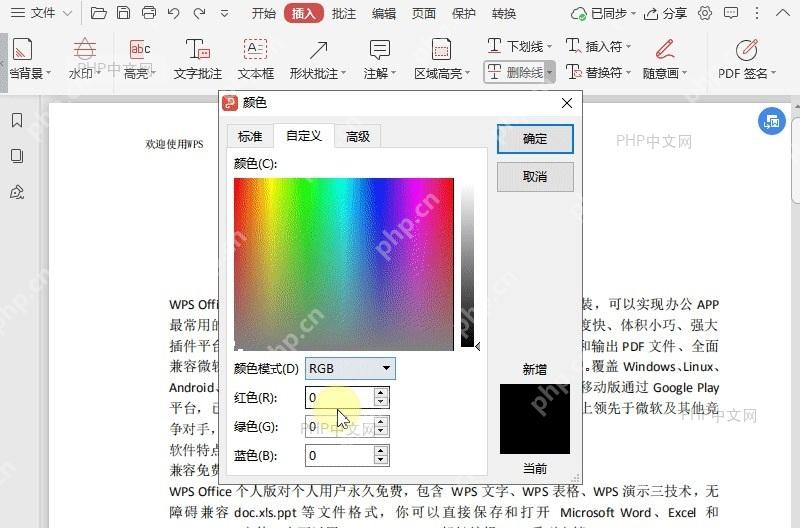800x528 pixels.
Task: Increase the 红色(R) value with stepper
Action: pyautogui.click(x=381, y=392)
